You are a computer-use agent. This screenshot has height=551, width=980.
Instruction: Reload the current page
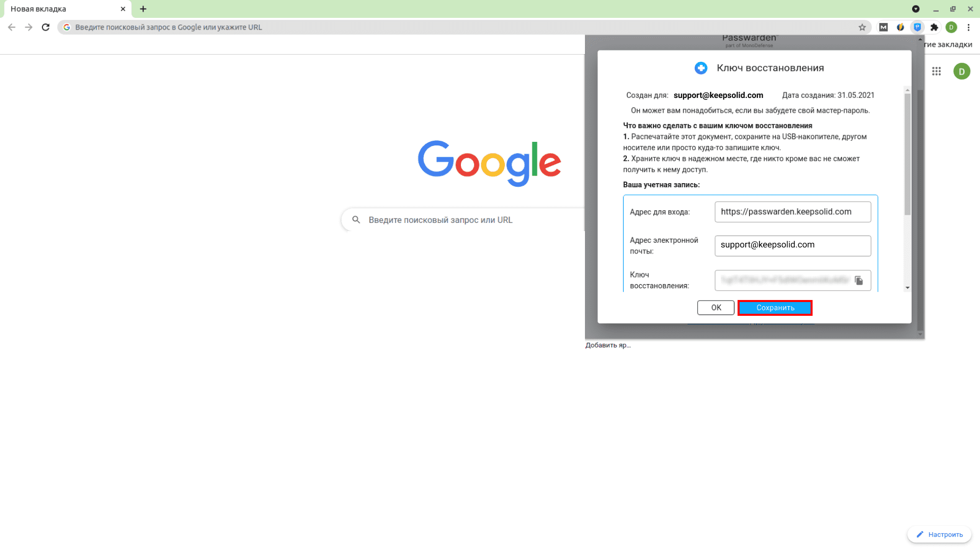coord(45,27)
